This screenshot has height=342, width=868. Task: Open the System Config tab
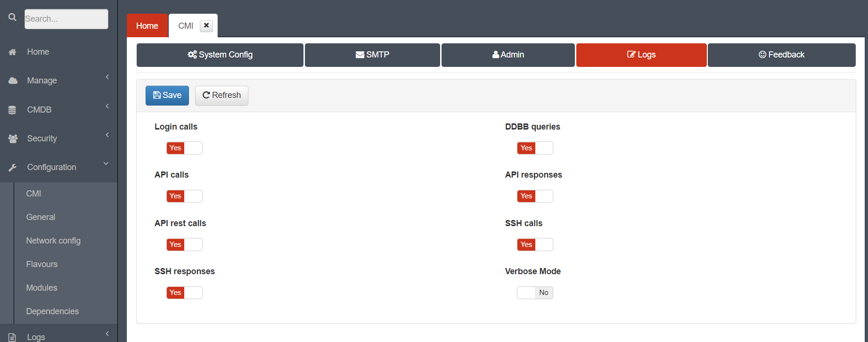[x=220, y=55]
